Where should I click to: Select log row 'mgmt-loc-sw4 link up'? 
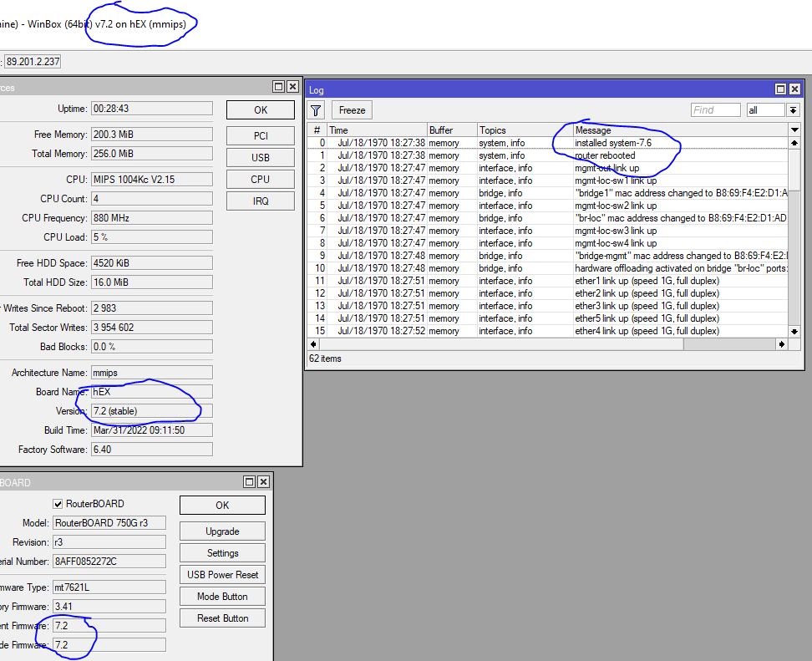(x=548, y=243)
